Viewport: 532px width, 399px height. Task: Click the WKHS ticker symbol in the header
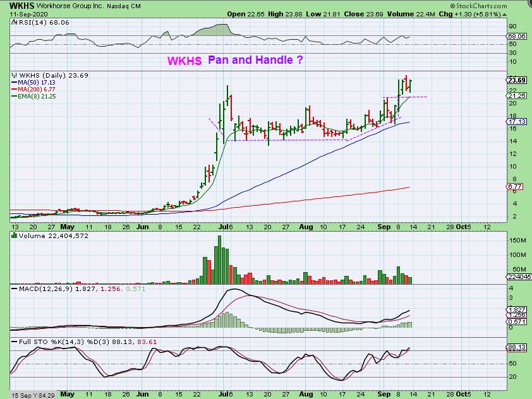pos(22,6)
